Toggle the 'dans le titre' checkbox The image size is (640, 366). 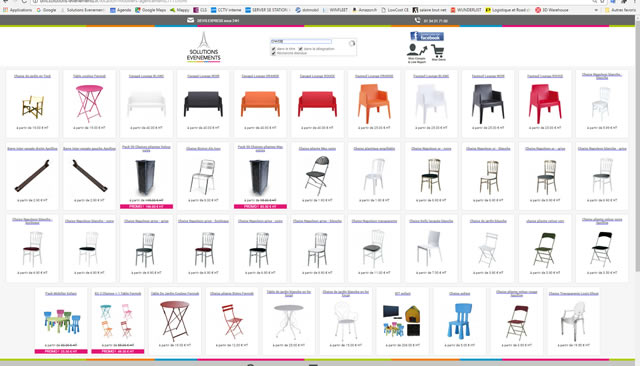[273, 49]
